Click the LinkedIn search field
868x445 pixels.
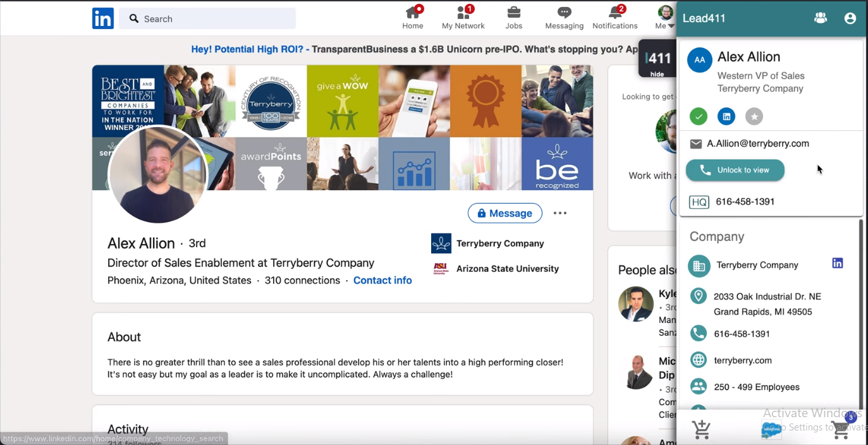point(207,18)
